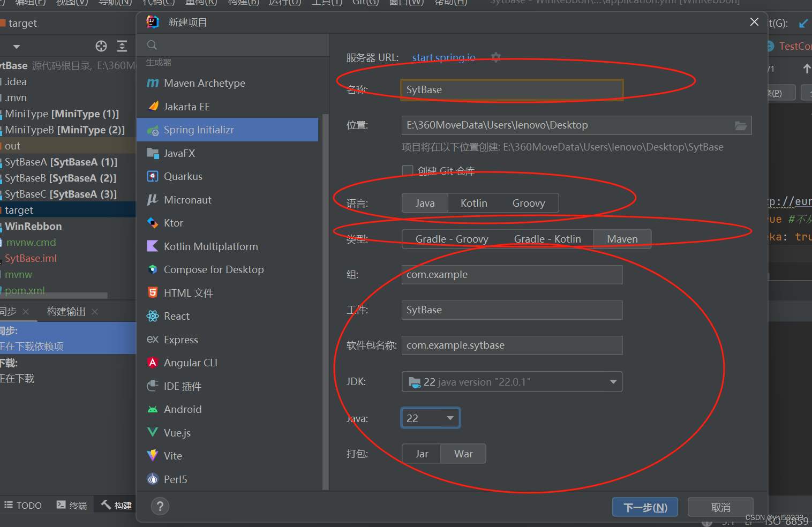Select the Android generator icon
This screenshot has width=812, height=527.
[x=153, y=409]
